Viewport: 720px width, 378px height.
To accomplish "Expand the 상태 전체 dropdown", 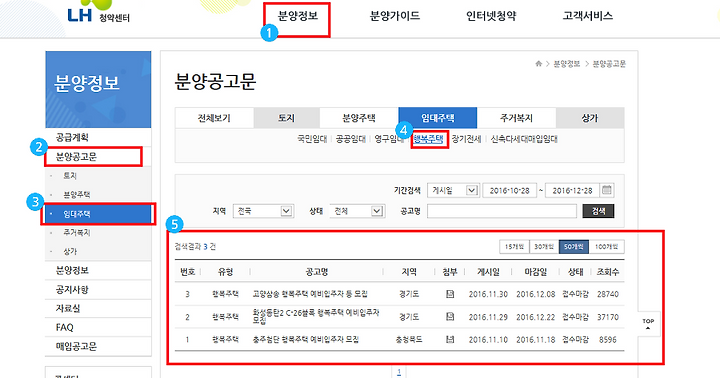I will click(357, 211).
